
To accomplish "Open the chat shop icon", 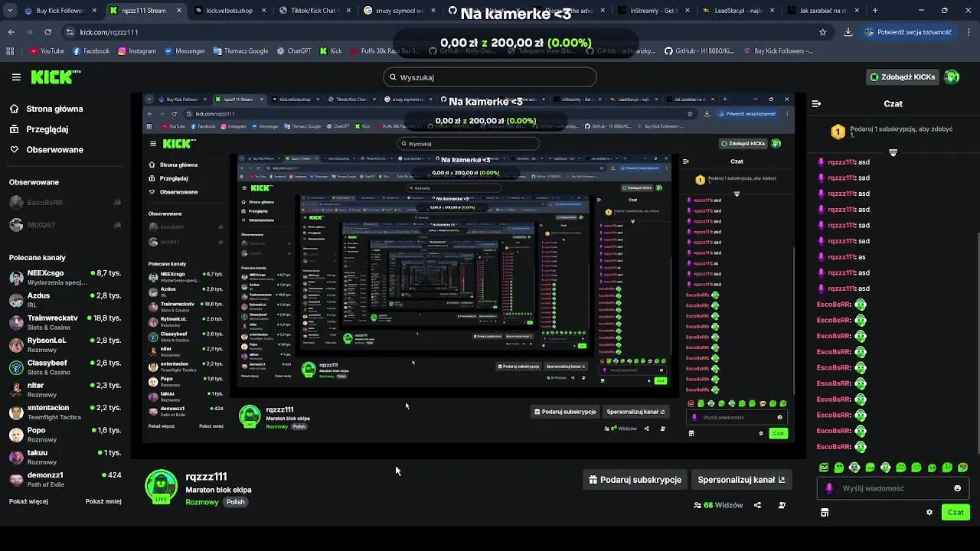I will (x=825, y=513).
